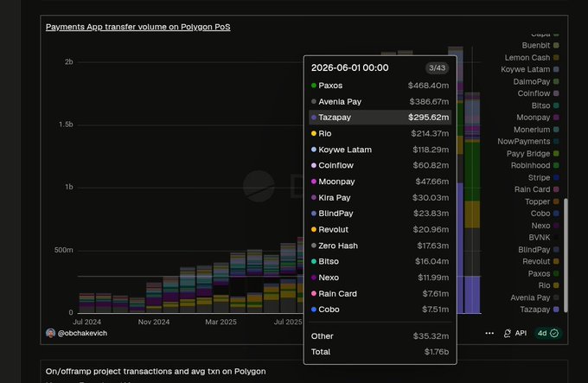
Task: Click the Stripe legend color swatch
Action: [x=556, y=177]
